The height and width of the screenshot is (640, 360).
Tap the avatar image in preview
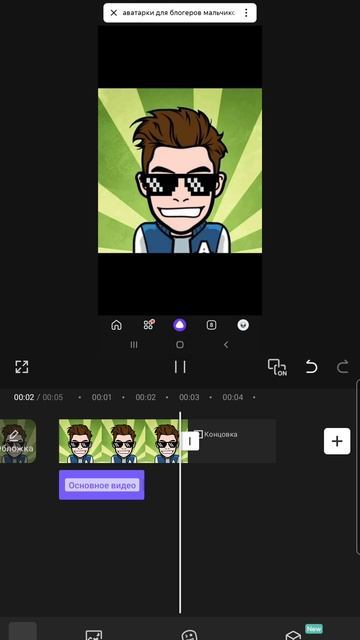[180, 171]
